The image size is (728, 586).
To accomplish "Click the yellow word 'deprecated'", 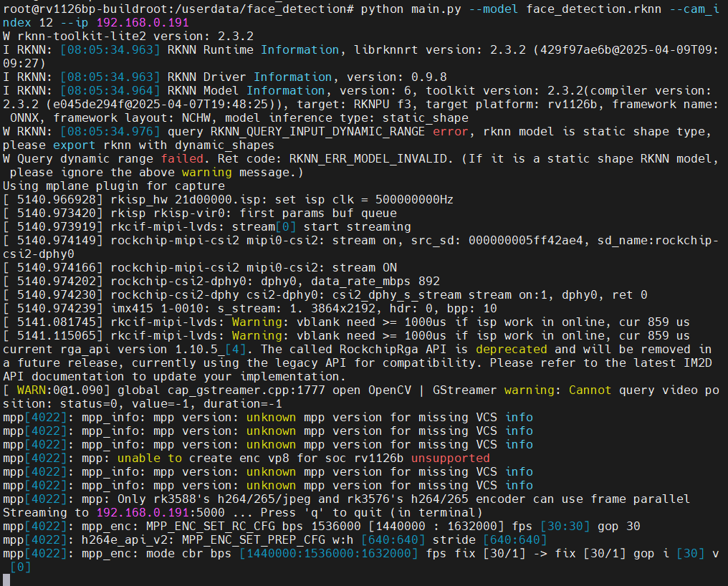I will pos(511,349).
